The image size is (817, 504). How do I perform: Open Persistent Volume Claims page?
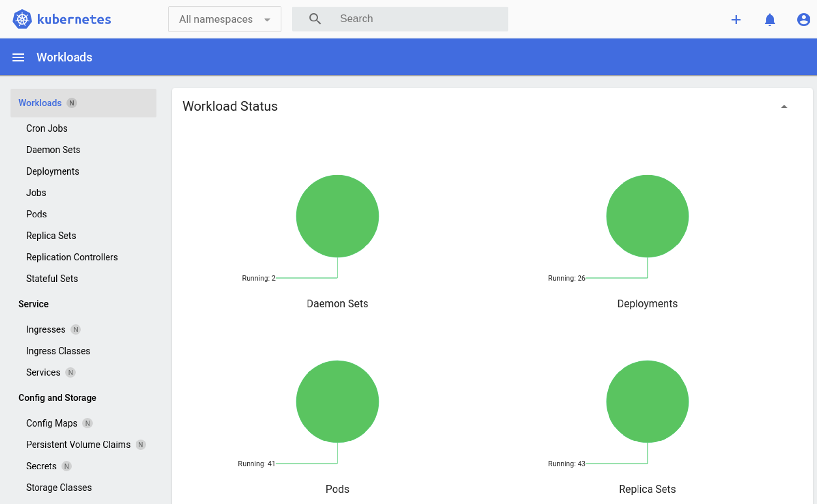[79, 444]
